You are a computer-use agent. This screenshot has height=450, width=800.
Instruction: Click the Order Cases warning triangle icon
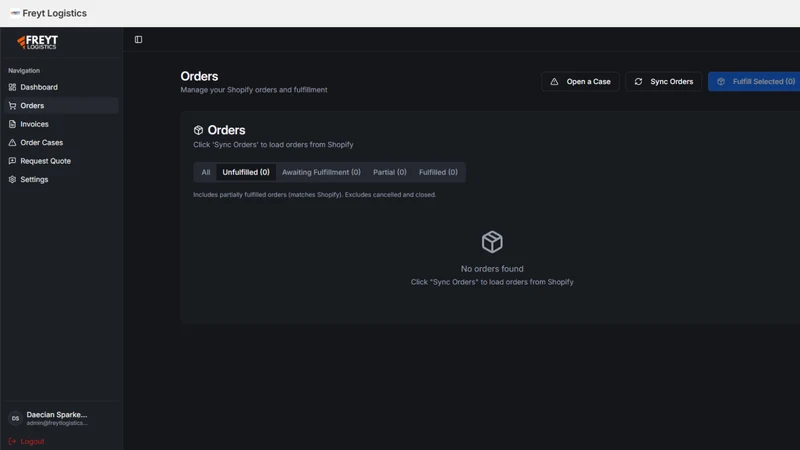(12, 142)
